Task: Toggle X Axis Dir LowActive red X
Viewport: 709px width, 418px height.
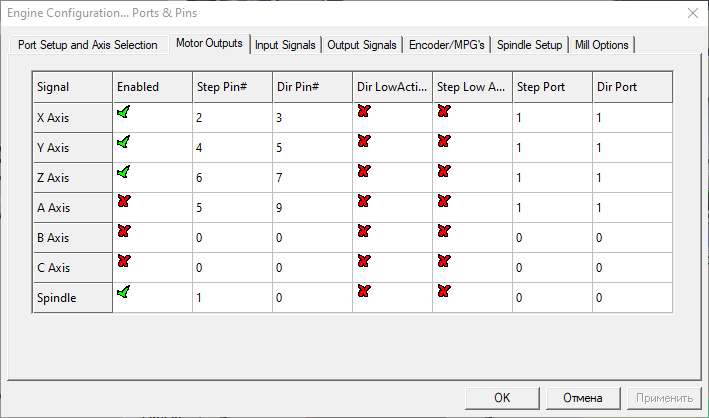Action: [364, 112]
